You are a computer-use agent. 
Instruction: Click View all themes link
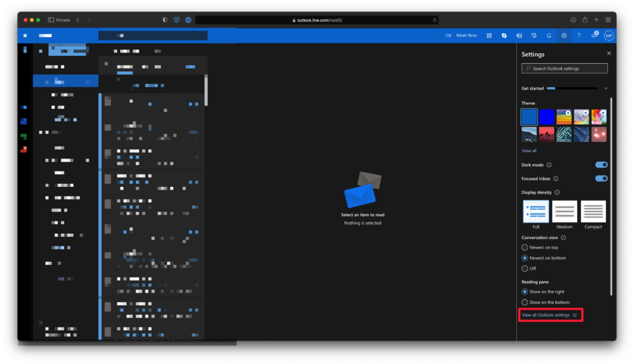point(529,150)
